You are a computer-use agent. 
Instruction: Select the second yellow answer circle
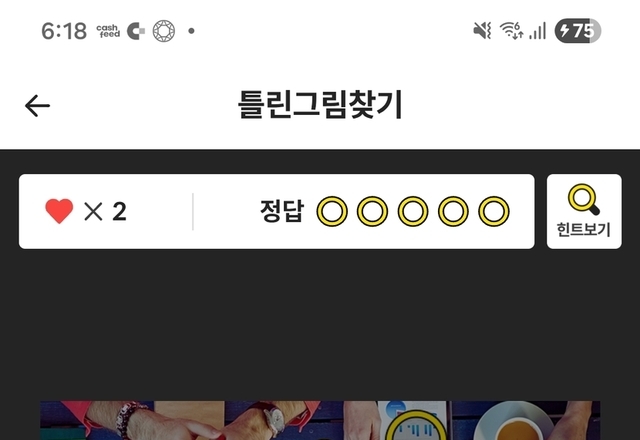pyautogui.click(x=373, y=211)
